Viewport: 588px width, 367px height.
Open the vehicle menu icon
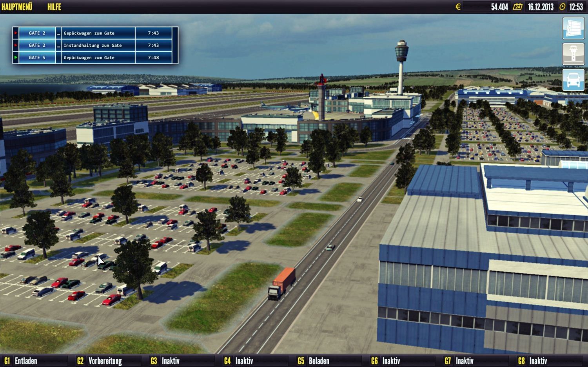point(573,80)
